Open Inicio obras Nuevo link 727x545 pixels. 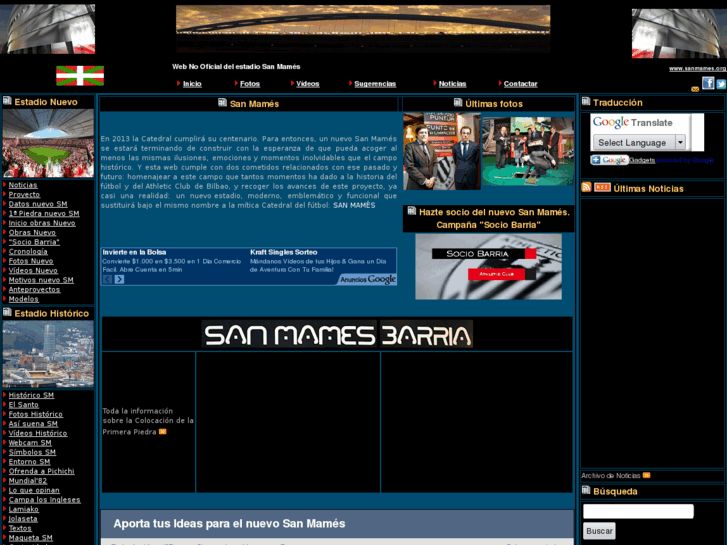point(42,223)
